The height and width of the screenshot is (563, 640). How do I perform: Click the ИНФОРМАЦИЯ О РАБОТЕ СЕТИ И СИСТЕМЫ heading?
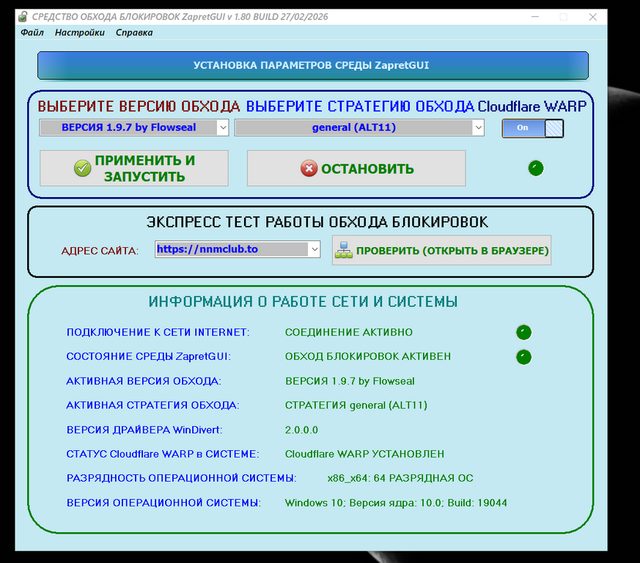point(303,302)
